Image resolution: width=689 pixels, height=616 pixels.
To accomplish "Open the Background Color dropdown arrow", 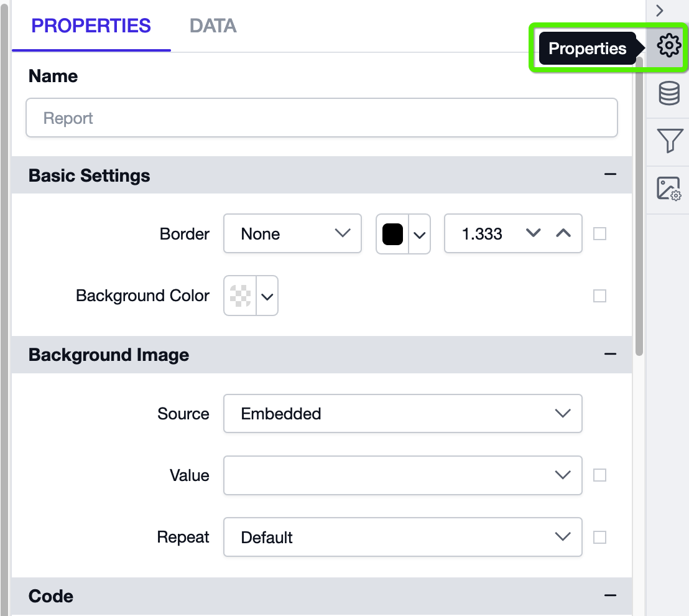I will click(x=267, y=296).
